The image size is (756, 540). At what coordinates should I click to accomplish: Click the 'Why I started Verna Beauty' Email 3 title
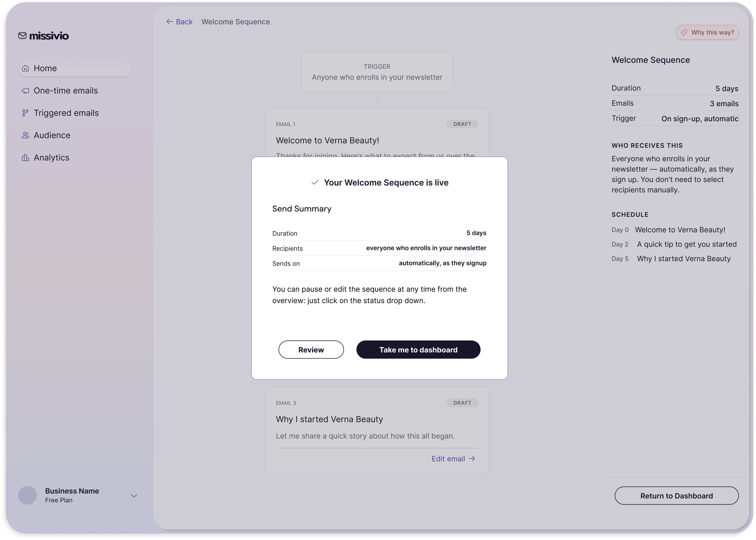329,419
